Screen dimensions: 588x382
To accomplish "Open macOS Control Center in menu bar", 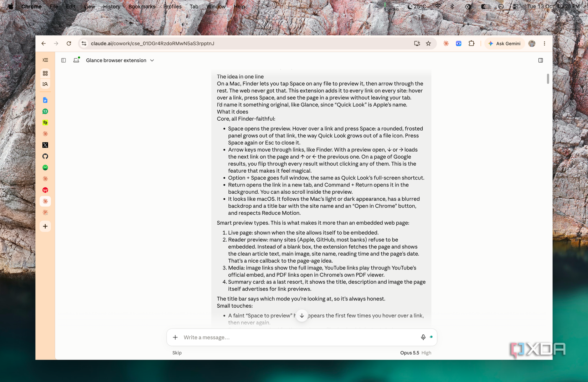I will tap(515, 6).
